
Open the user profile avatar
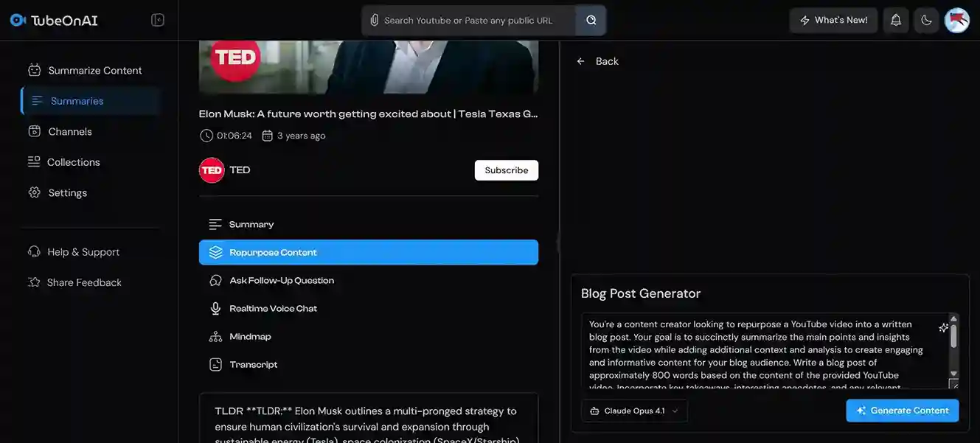957,20
